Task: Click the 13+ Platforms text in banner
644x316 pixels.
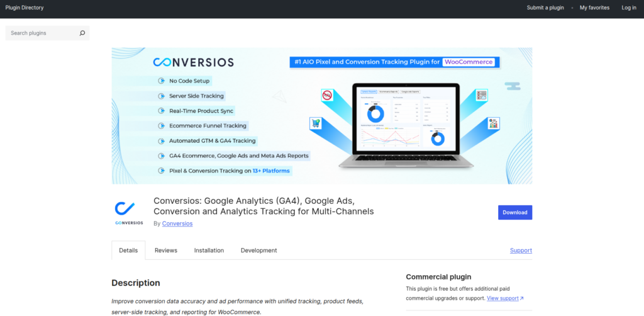Action: 271,171
